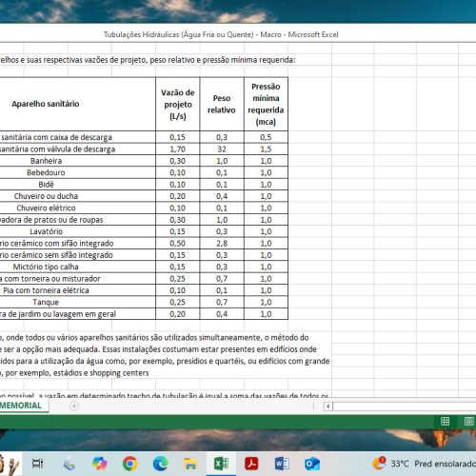
Task: Select 'sanitária com válvula de descarga' cell
Action: (x=78, y=149)
